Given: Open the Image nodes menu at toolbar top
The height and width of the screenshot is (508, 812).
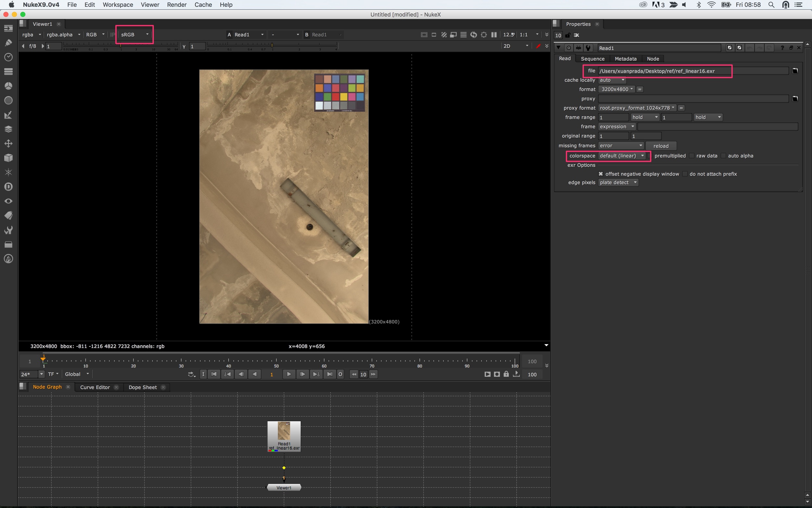Looking at the screenshot, I should pos(8,28).
